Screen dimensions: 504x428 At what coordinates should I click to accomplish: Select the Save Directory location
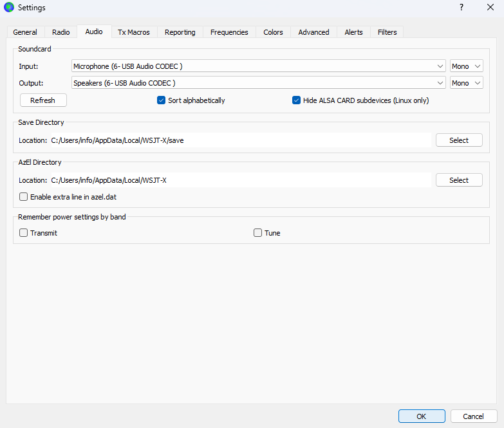point(458,140)
